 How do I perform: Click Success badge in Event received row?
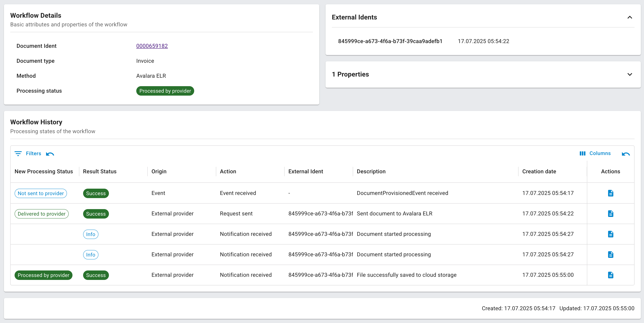[x=96, y=193]
